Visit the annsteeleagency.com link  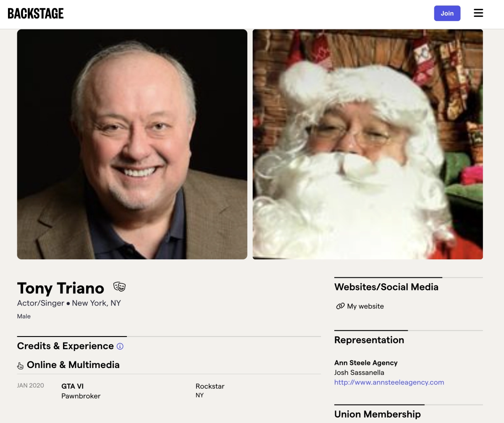click(x=389, y=382)
